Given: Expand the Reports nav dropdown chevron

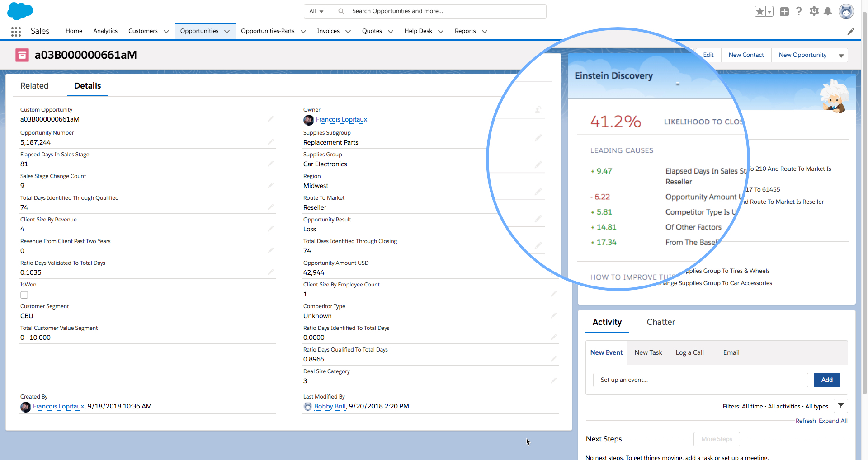Looking at the screenshot, I should pyautogui.click(x=485, y=31).
